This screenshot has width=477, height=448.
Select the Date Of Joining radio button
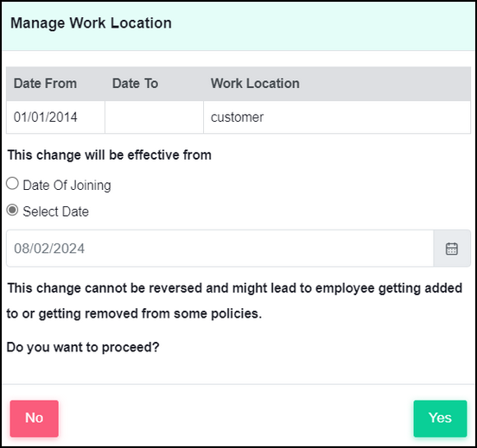(x=12, y=184)
